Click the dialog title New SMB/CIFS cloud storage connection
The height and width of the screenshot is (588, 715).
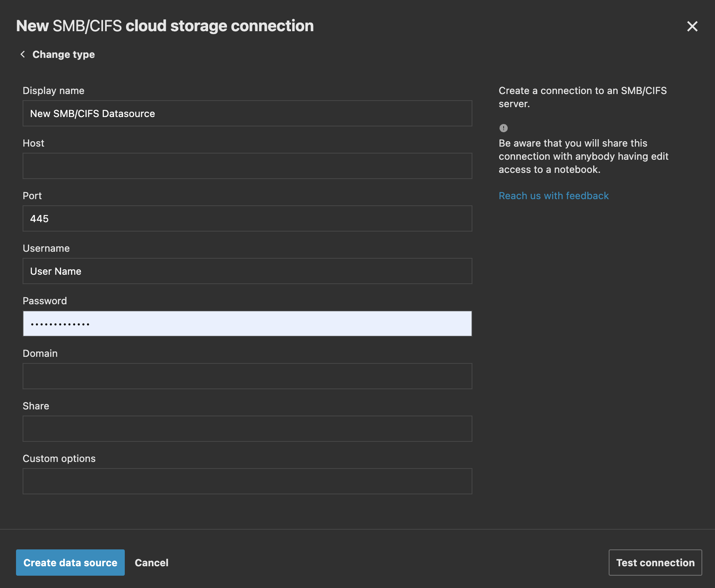[164, 25]
